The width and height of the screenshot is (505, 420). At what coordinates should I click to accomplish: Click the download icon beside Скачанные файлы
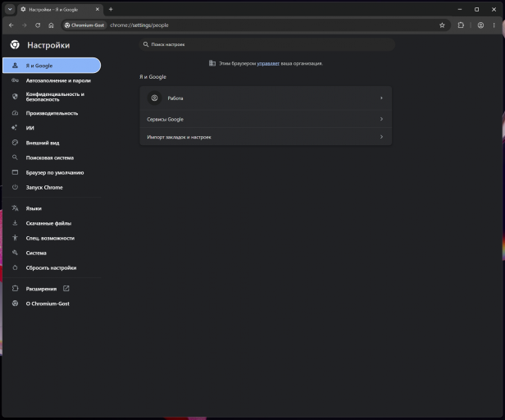pyautogui.click(x=15, y=223)
